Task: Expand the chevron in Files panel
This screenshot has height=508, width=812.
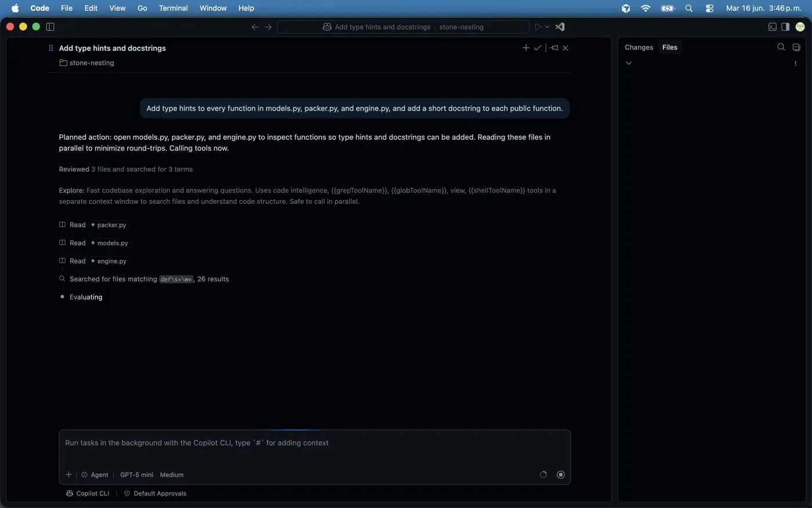Action: [629, 63]
